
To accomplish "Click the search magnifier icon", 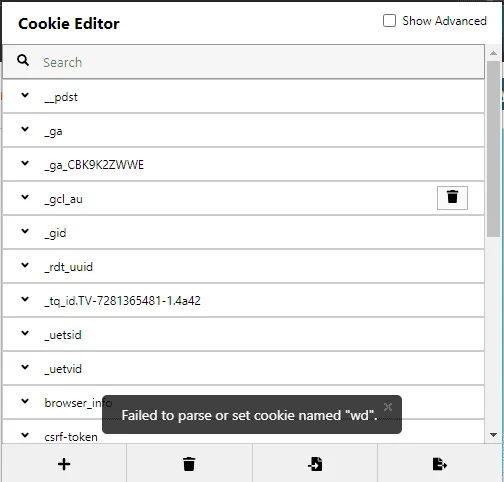I will coord(23,60).
